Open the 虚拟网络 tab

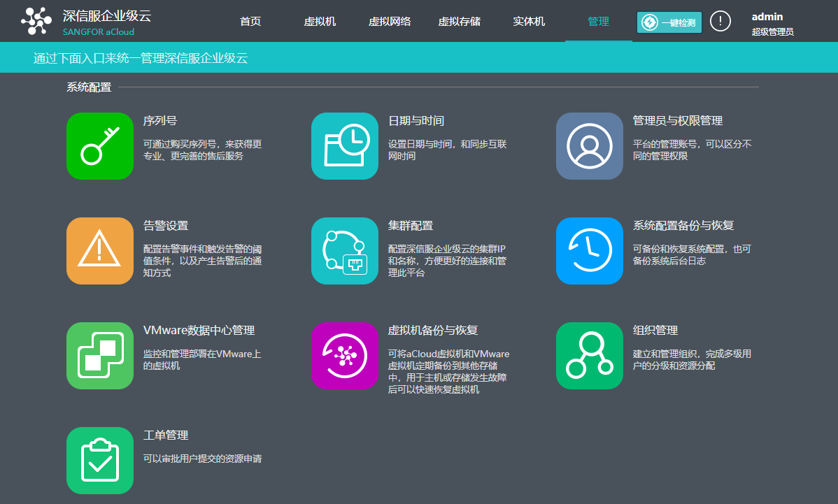pyautogui.click(x=390, y=22)
